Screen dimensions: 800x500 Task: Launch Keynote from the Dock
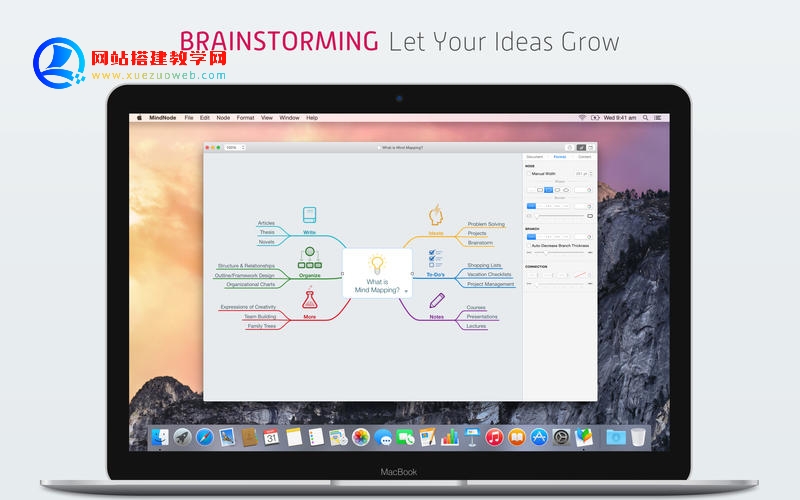(472, 437)
